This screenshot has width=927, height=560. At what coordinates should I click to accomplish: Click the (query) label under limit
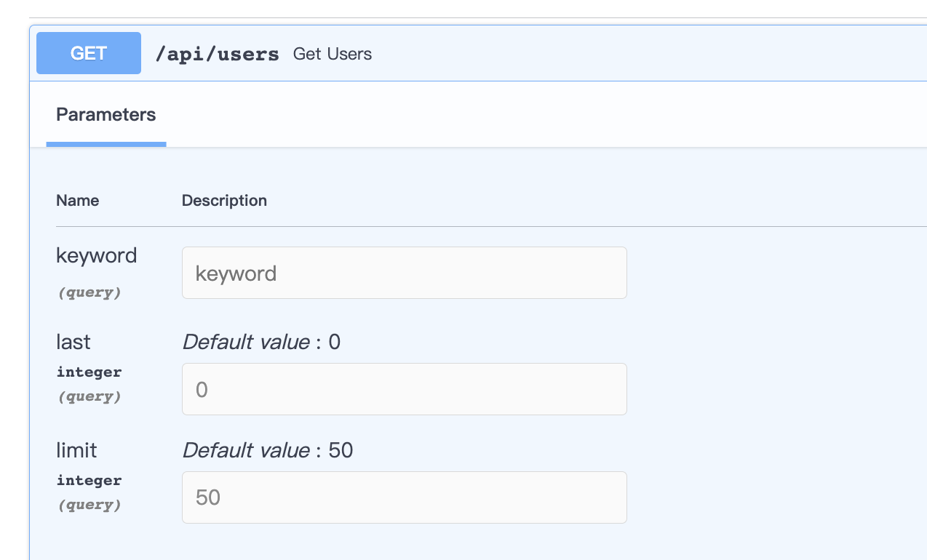pos(89,505)
